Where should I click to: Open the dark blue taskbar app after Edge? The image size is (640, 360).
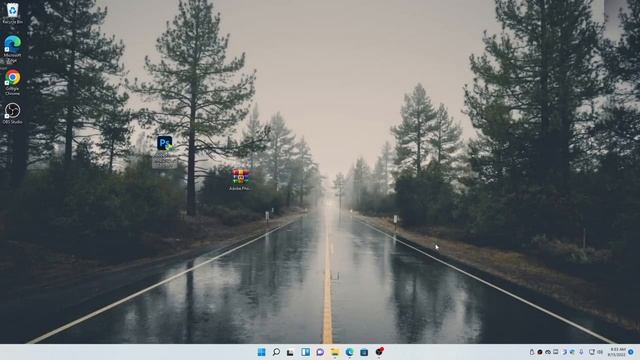click(x=364, y=352)
